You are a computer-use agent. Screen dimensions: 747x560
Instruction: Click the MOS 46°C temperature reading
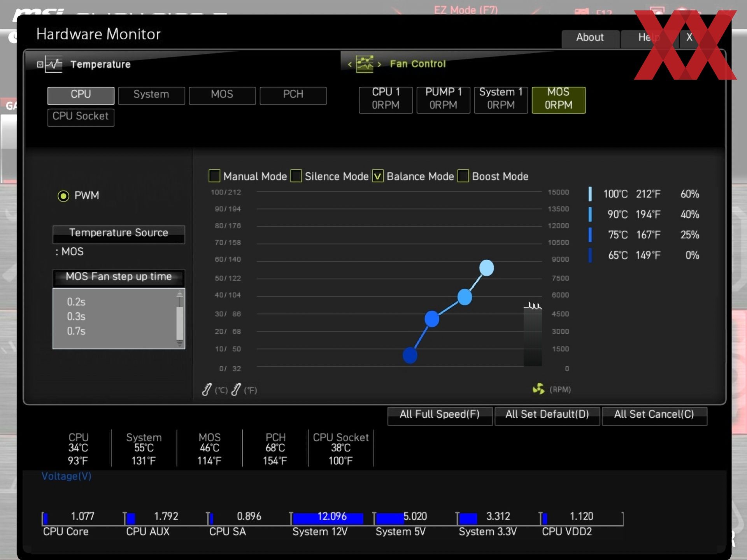(x=209, y=449)
